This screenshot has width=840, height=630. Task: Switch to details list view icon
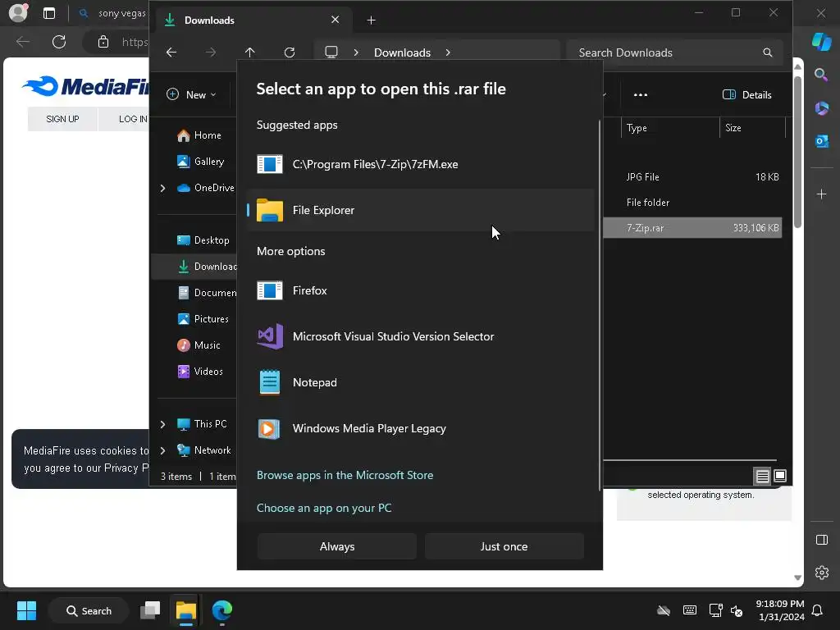(762, 476)
